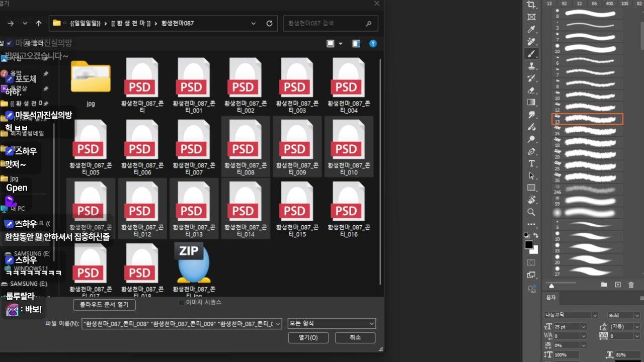The height and width of the screenshot is (362, 644).
Task: Click the 열기(O) button
Action: click(308, 337)
